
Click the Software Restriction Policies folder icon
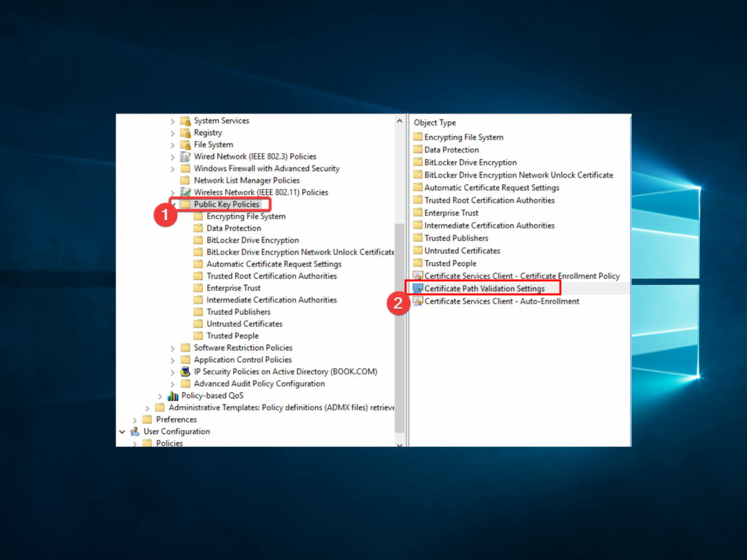pos(185,348)
